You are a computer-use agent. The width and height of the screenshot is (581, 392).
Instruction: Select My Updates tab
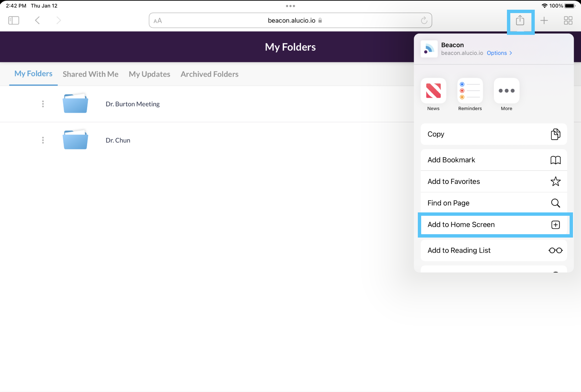[x=149, y=74]
